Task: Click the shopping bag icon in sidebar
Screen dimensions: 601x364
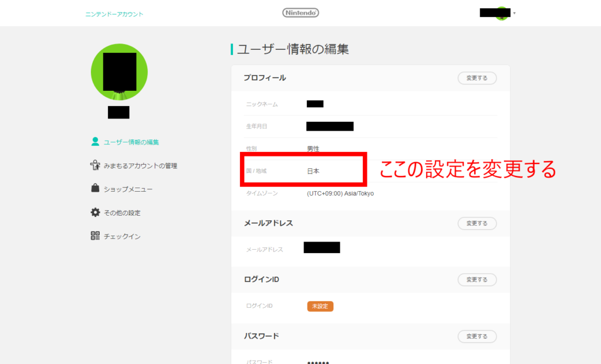Action: (95, 189)
